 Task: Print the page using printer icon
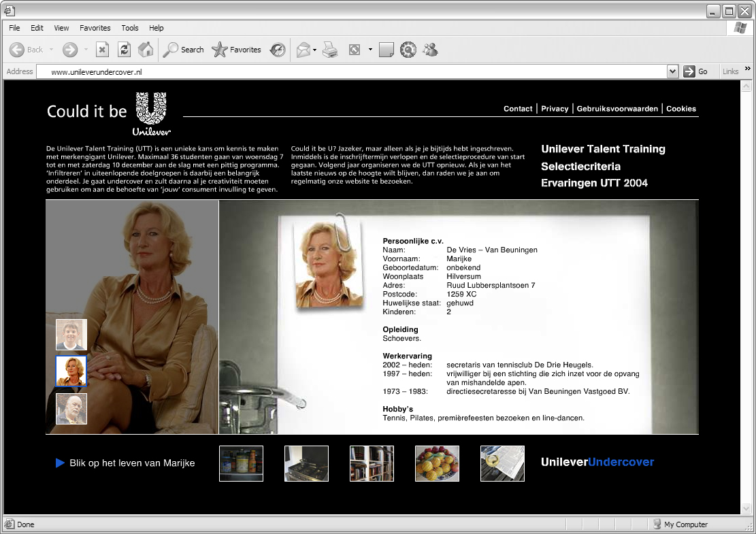tap(330, 50)
